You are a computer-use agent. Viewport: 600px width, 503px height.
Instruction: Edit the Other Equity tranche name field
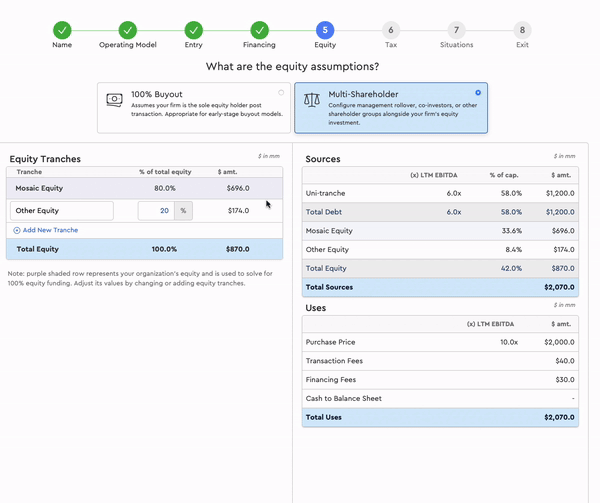pos(61,211)
